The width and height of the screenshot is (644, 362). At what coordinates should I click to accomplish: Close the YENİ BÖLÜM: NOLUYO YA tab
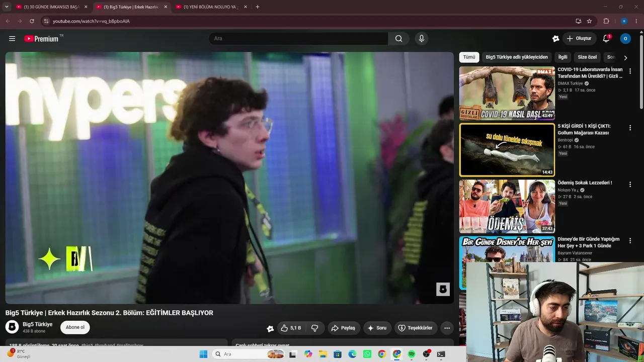point(246,7)
